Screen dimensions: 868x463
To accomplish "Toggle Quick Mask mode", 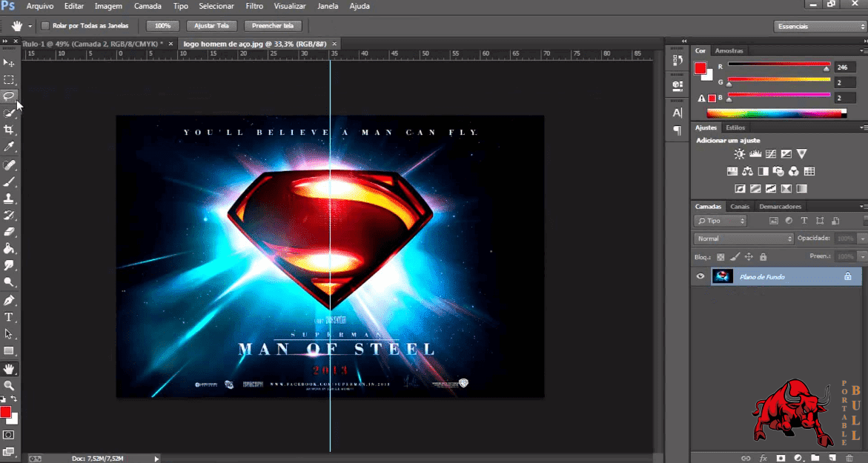I will [x=9, y=436].
